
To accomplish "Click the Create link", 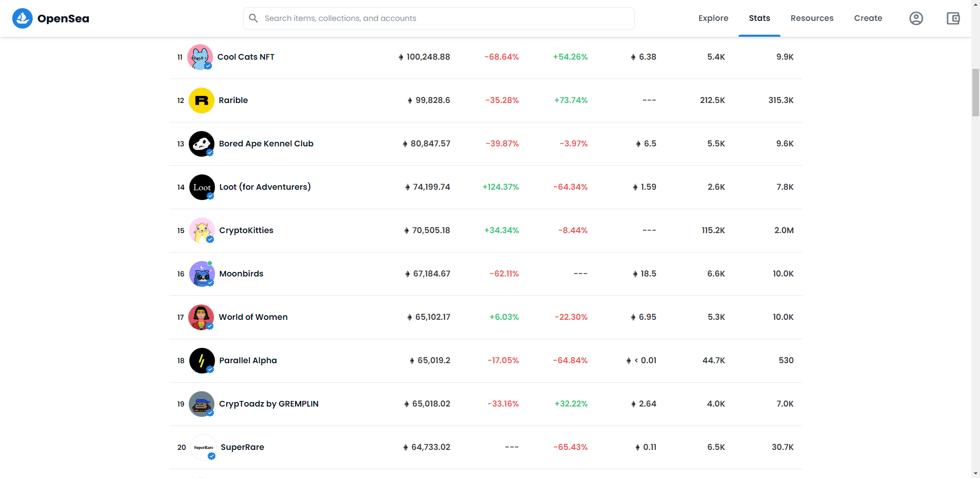I will pyautogui.click(x=868, y=18).
